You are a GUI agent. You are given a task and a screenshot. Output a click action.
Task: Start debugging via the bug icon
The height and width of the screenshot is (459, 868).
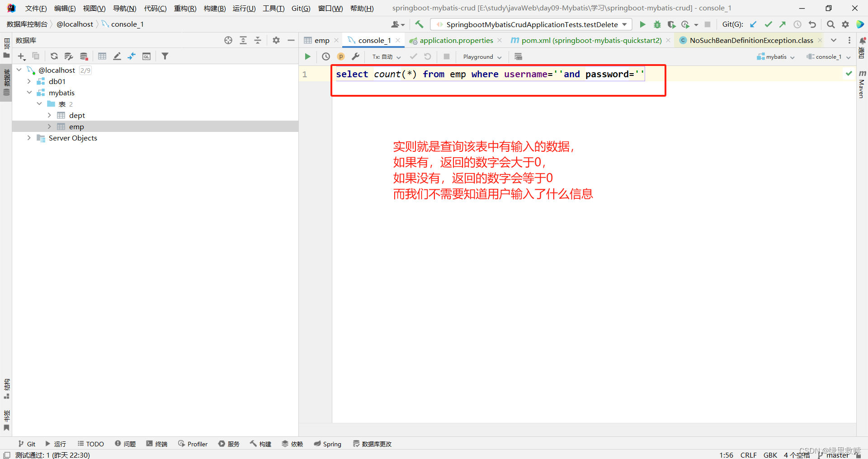click(x=657, y=24)
